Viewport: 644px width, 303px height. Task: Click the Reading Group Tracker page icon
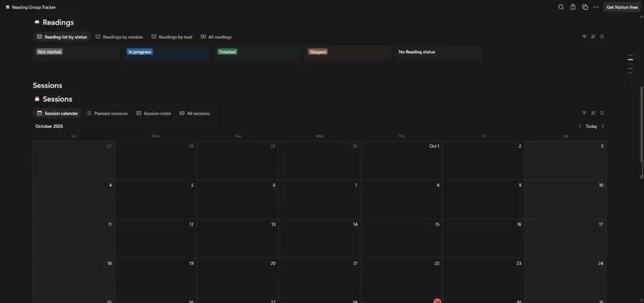click(7, 7)
